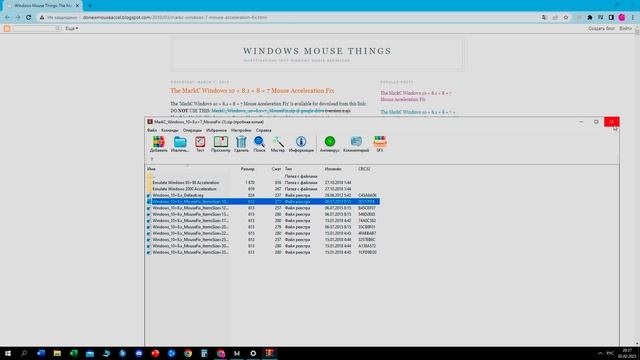Click the Blogger navbar search field
The image size is (640, 360).
click(37, 29)
